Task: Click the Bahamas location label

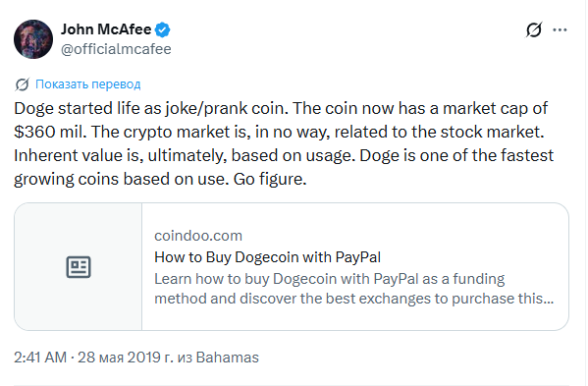Action: pyautogui.click(x=228, y=358)
